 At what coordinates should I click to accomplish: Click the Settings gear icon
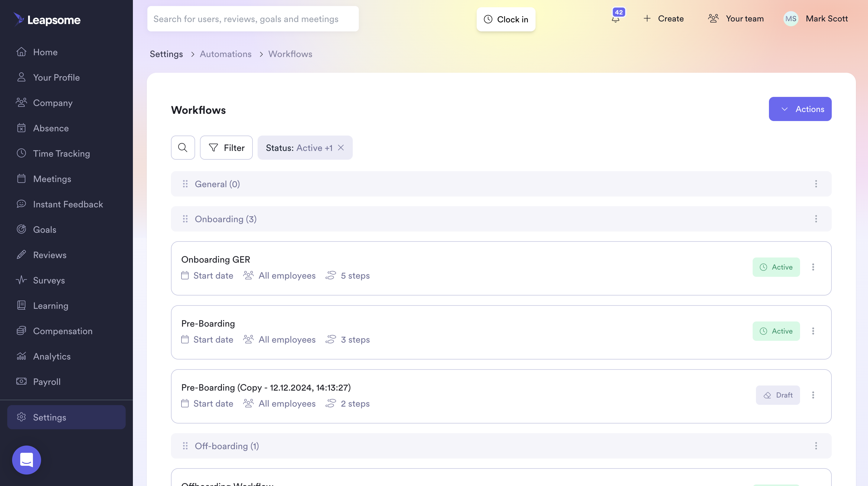coord(21,417)
